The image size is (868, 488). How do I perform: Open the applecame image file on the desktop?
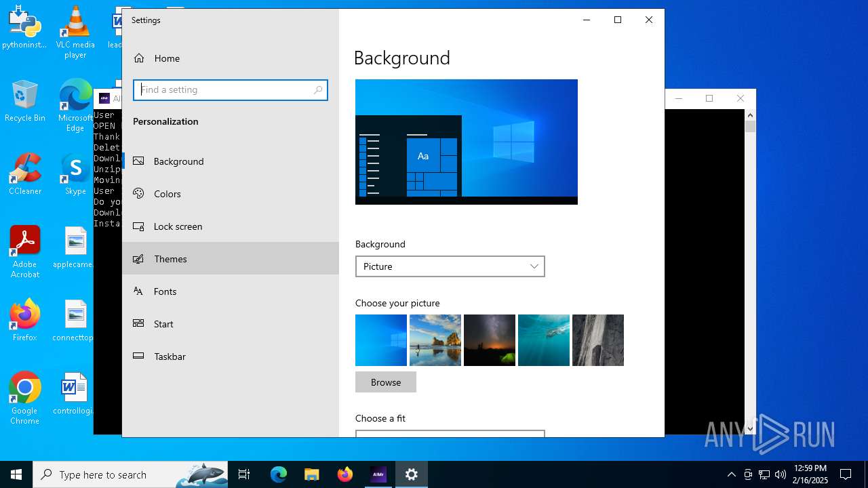[x=75, y=247]
